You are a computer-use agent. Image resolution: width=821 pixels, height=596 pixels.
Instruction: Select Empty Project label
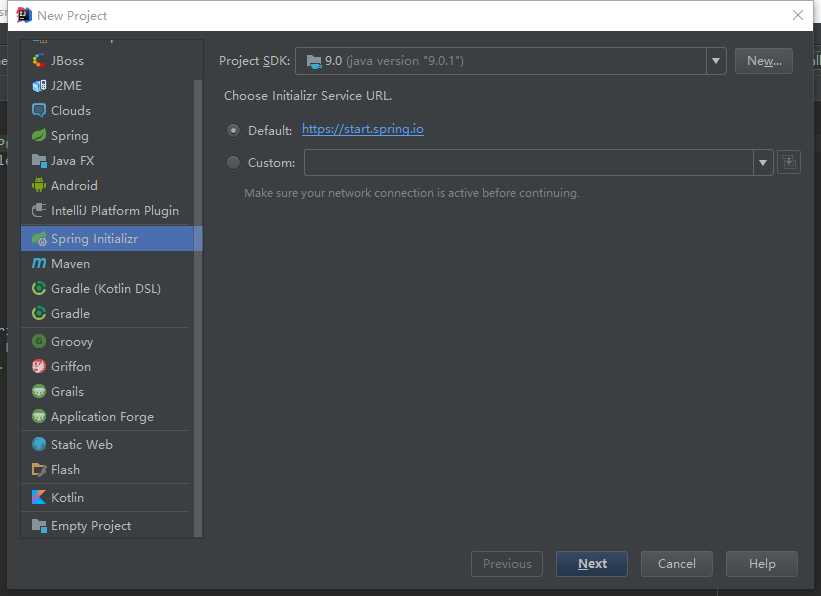point(91,526)
